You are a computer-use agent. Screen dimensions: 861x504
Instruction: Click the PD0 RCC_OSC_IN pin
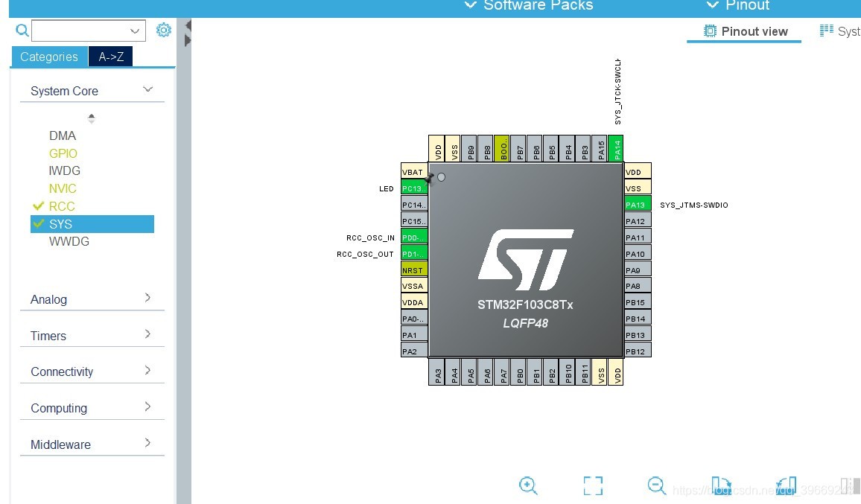click(x=414, y=237)
